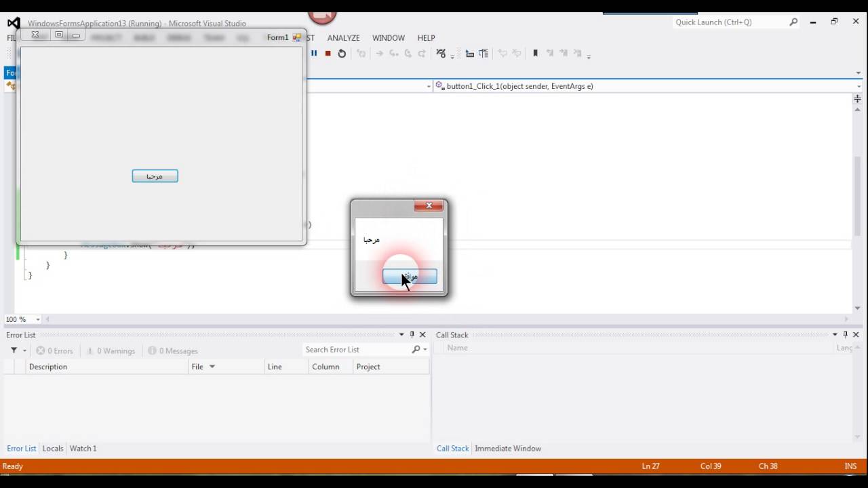Viewport: 868px width, 488px height.
Task: Click the Search Error List magnifier
Action: click(416, 350)
